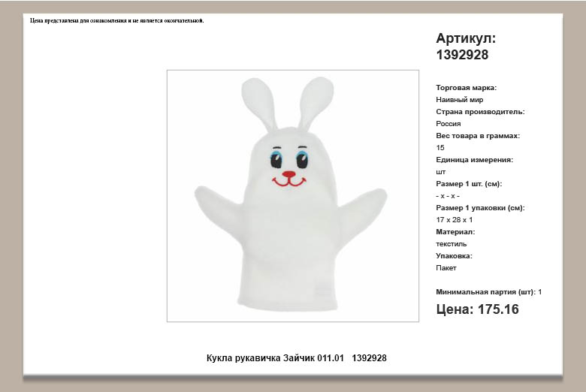Image resolution: width=586 pixels, height=392 pixels.
Task: Click the packaging value 'Пакет'
Action: pyautogui.click(x=446, y=268)
